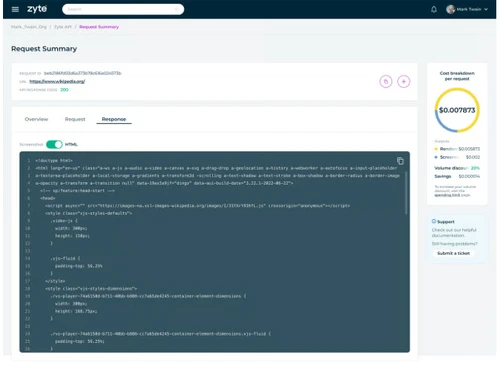Open helpful documentation link in Support

point(454,233)
